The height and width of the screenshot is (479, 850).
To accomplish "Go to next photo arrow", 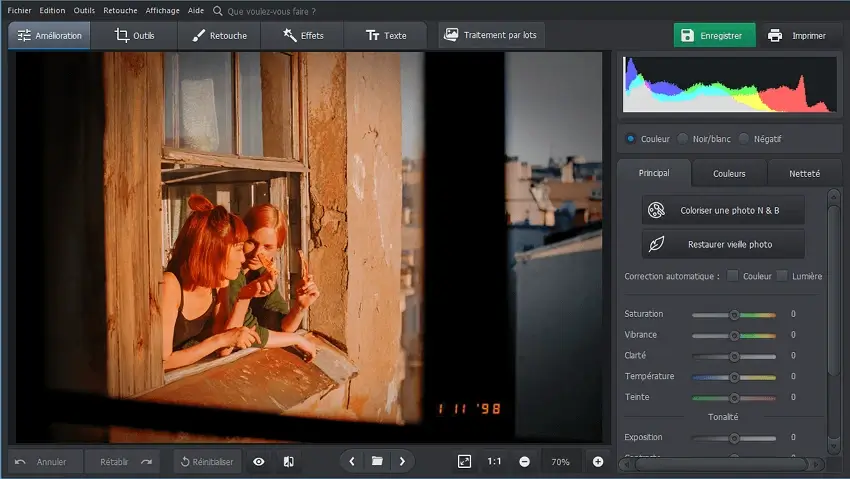I will (402, 461).
